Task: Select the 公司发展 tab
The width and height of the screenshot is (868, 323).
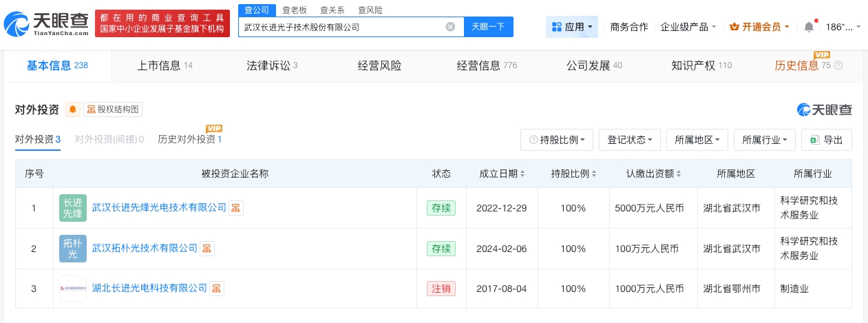Action: tap(594, 66)
